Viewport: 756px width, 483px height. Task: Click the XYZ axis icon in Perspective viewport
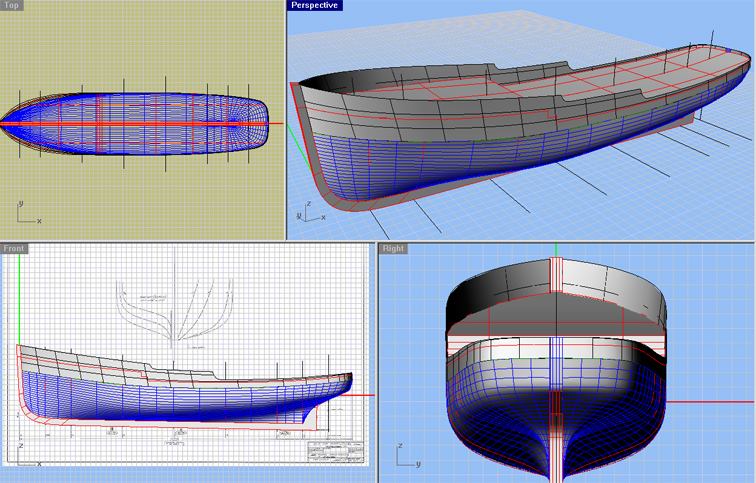pyautogui.click(x=303, y=211)
